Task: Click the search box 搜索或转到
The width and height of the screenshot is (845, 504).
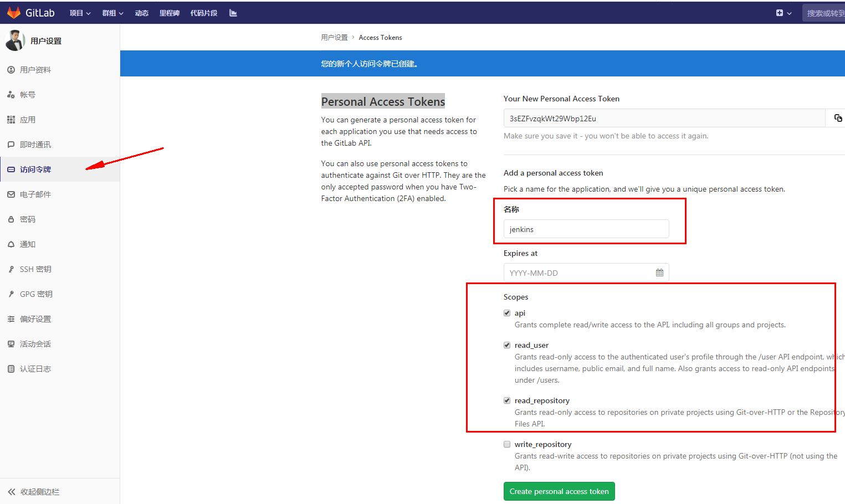Action: click(824, 13)
